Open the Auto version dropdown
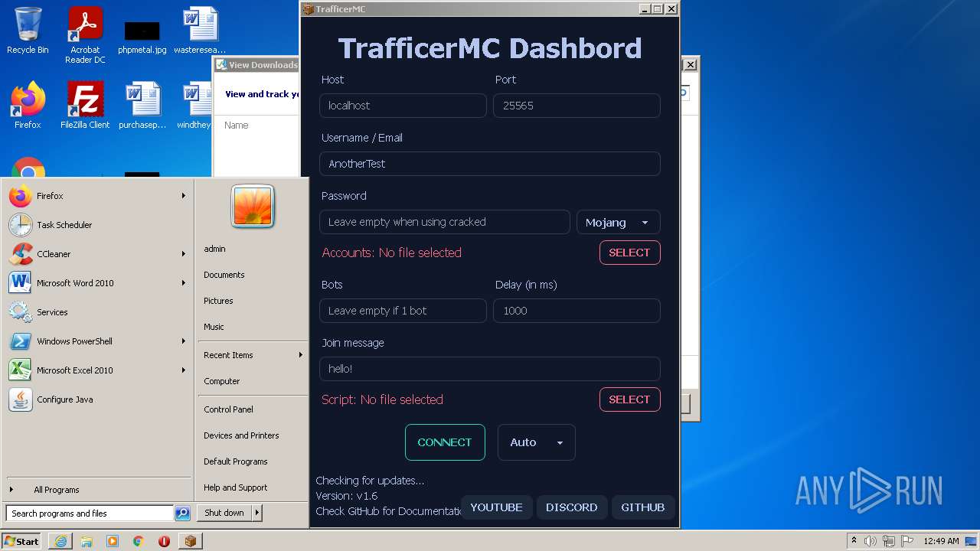This screenshot has height=551, width=980. coord(536,442)
